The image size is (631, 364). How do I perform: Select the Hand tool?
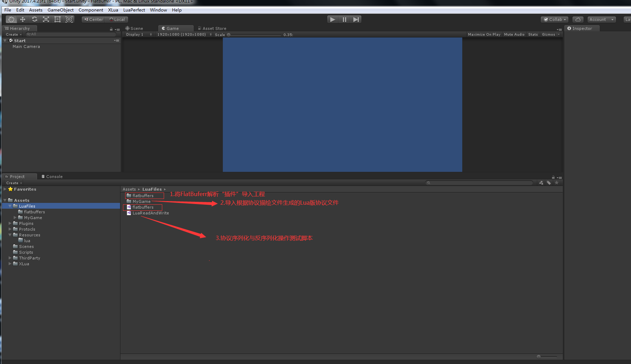11,19
